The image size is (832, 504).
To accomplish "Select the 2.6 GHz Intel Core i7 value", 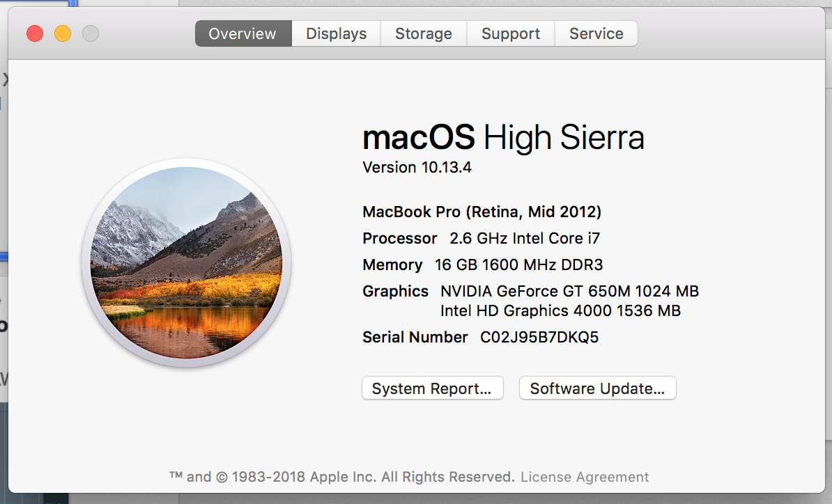I will pyautogui.click(x=525, y=239).
